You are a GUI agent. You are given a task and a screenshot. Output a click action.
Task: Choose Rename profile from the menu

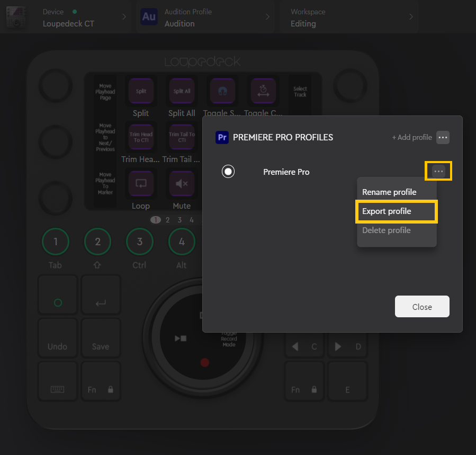[x=389, y=192]
